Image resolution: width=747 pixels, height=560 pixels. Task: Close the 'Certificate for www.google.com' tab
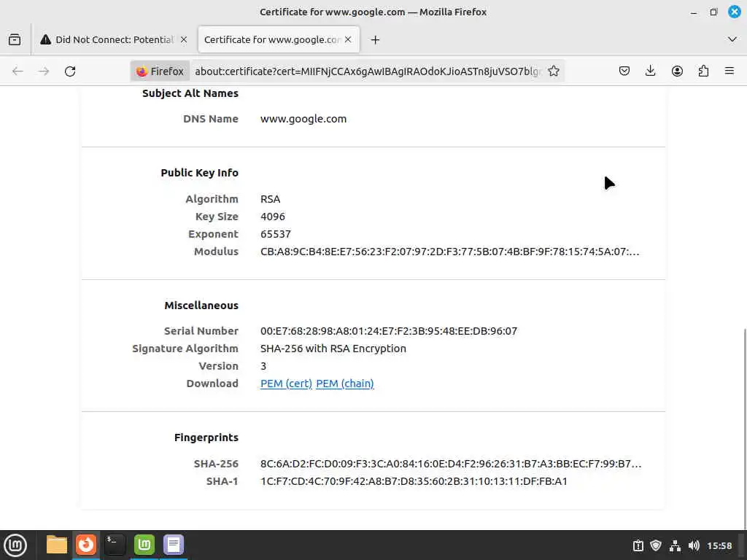(348, 39)
